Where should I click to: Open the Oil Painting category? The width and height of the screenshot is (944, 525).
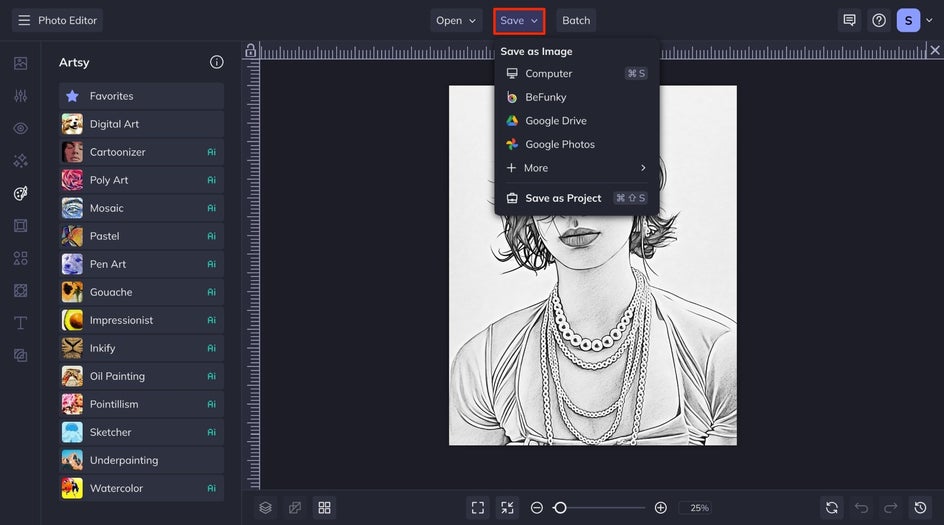click(141, 376)
